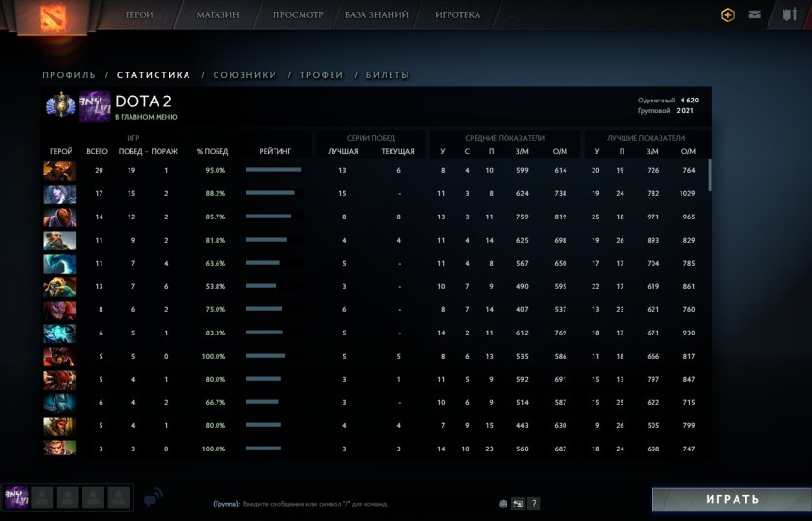Open the БАЗА ЗНАНИЙ menu
Screen dimensions: 812x521
coord(376,15)
